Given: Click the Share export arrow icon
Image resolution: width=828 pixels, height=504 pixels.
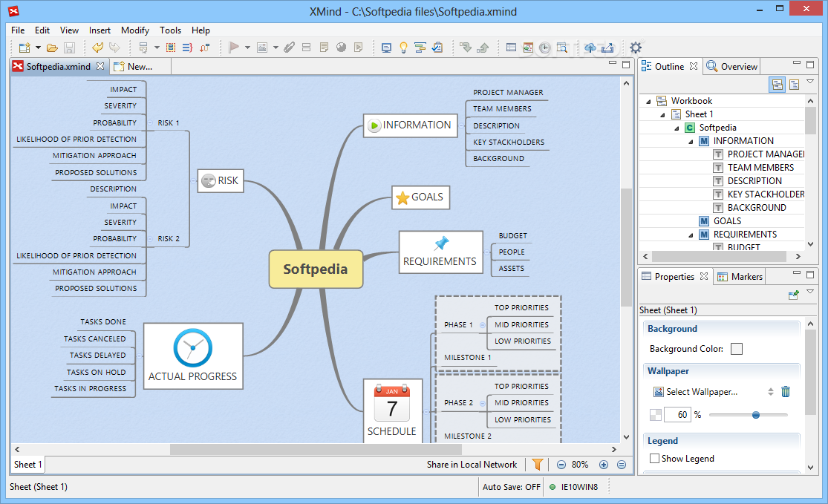Looking at the screenshot, I should click(607, 48).
